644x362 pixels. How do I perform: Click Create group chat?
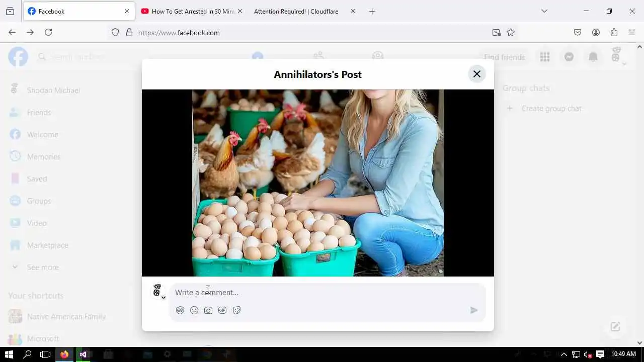[551, 109]
